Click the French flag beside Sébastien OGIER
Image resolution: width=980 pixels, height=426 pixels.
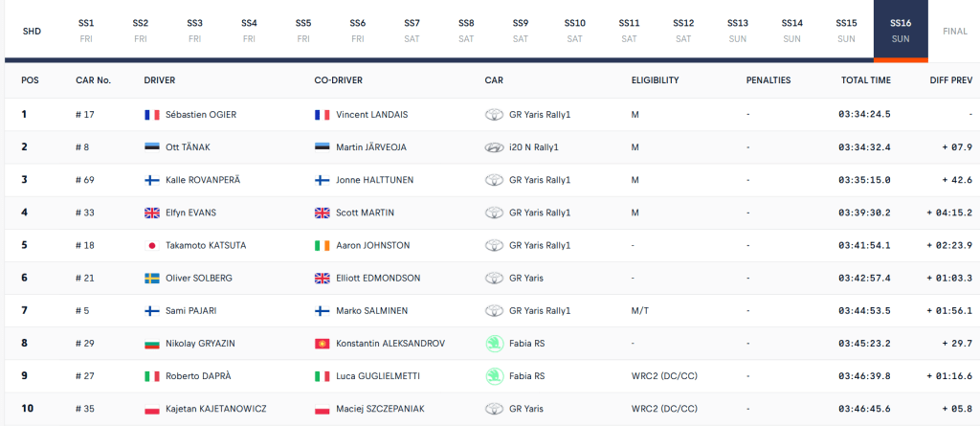151,115
